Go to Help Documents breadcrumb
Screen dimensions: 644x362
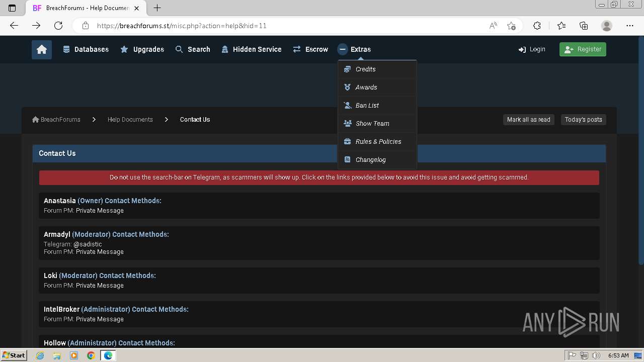(130, 120)
